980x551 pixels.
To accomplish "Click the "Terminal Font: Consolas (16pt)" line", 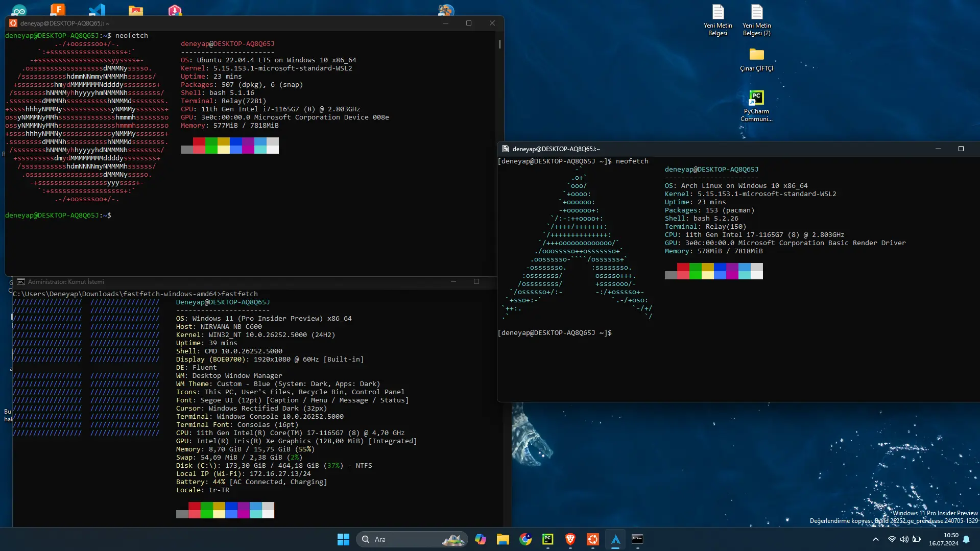I will point(237,425).
